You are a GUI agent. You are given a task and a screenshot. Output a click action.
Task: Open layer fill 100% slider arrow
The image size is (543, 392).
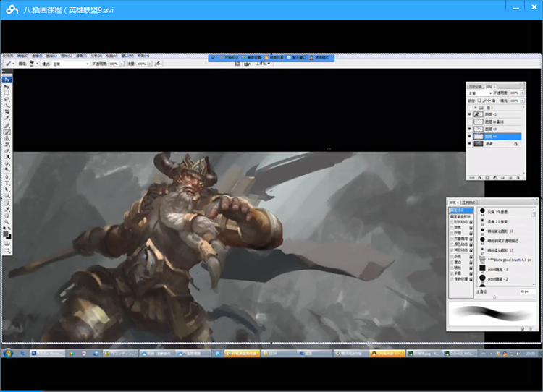(522, 101)
